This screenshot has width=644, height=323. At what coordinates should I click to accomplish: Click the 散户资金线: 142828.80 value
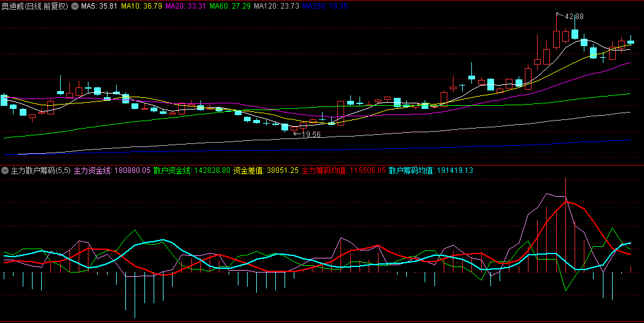click(192, 170)
